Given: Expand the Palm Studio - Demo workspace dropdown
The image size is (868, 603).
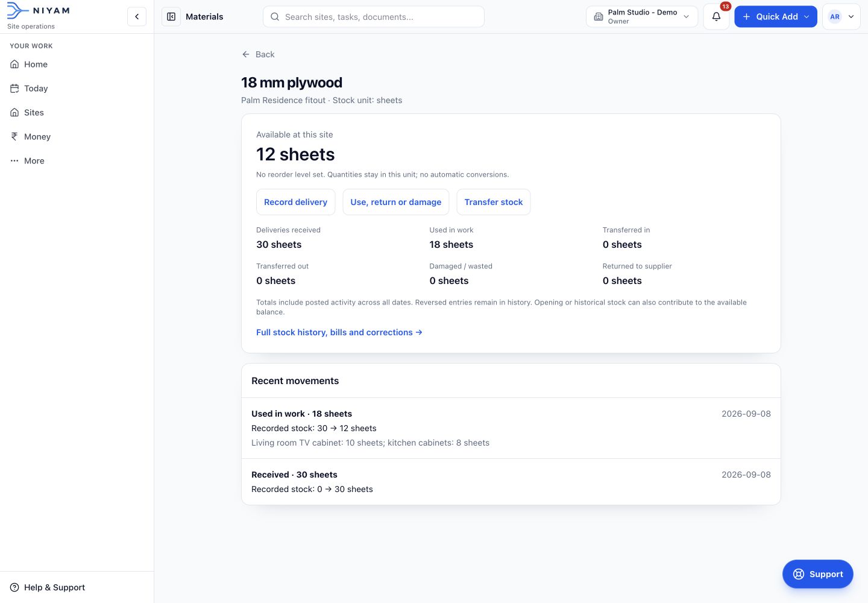Looking at the screenshot, I should click(642, 17).
